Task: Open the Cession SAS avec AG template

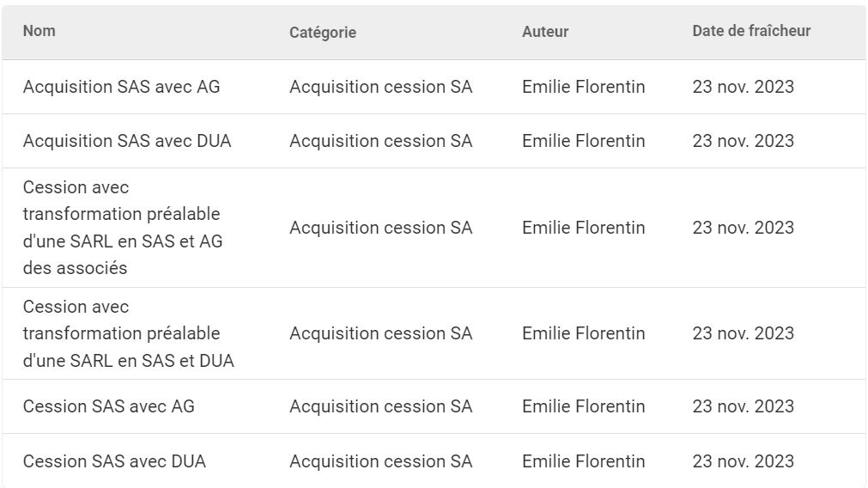Action: point(109,406)
